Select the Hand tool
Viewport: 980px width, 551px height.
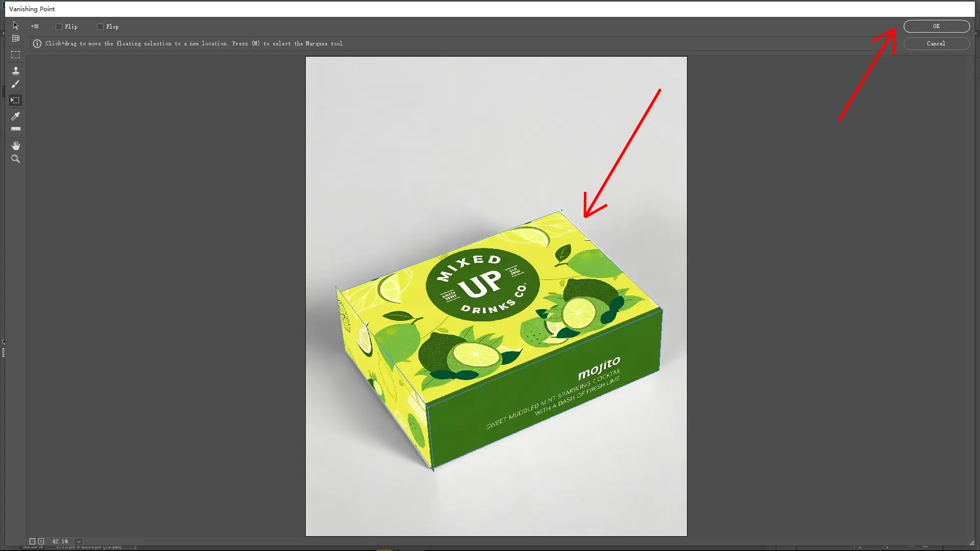[15, 145]
